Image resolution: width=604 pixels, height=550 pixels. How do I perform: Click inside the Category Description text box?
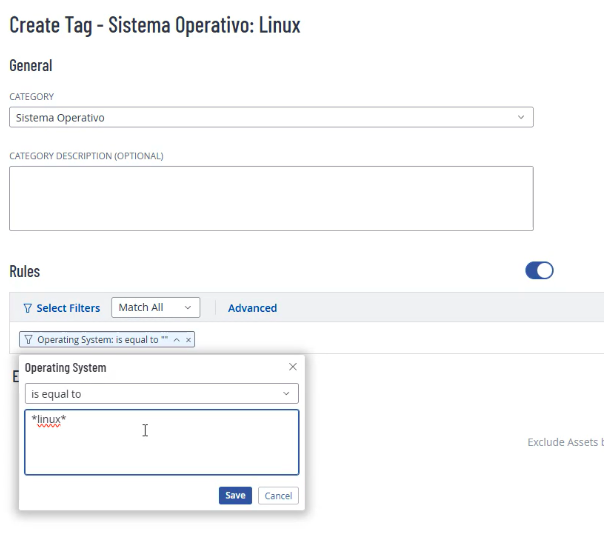pos(270,198)
